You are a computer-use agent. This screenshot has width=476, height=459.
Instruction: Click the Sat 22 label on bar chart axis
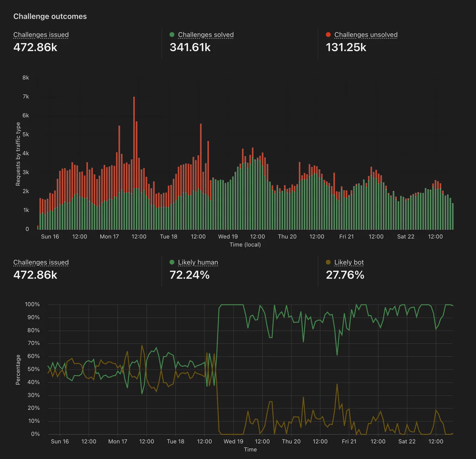pos(406,236)
